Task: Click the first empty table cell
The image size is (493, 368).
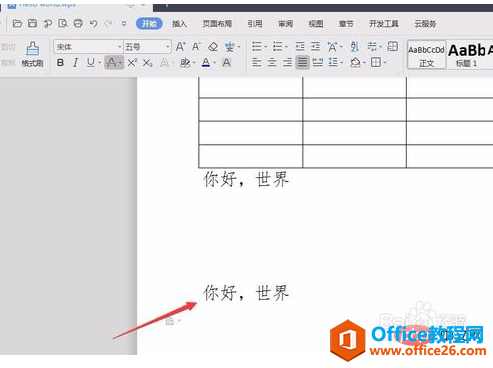Action: pyautogui.click(x=251, y=87)
